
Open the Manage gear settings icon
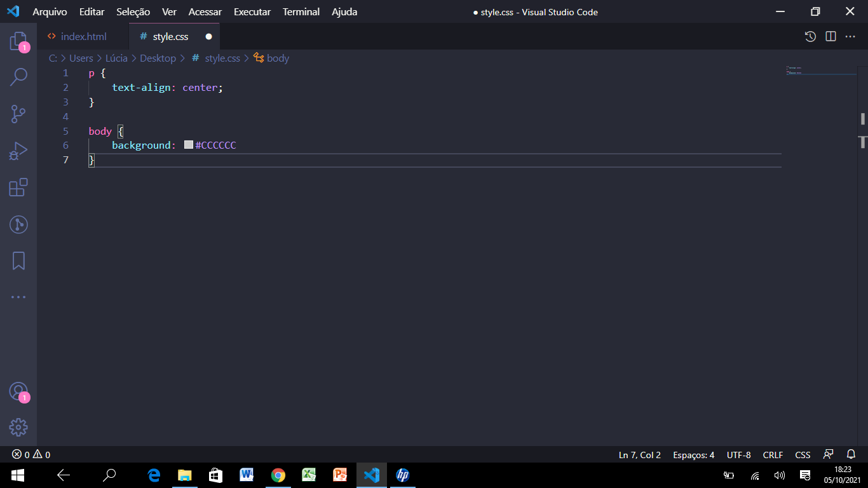[18, 427]
